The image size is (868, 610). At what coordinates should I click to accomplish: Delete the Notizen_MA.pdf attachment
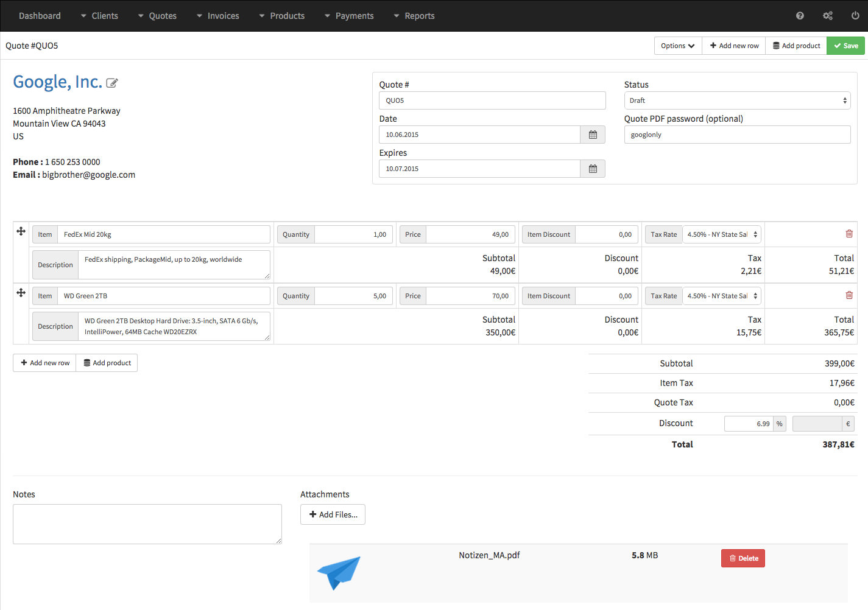[743, 558]
